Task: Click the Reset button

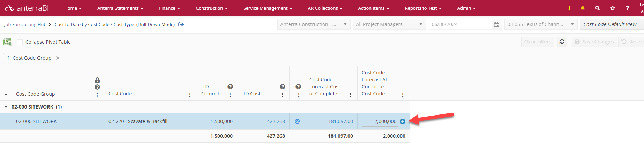Action: tap(631, 42)
